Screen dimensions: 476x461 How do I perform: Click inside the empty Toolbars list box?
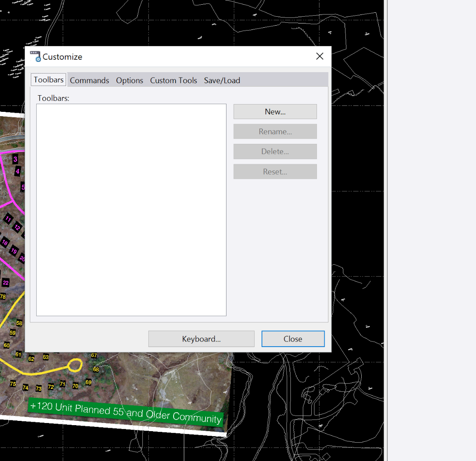pyautogui.click(x=131, y=210)
